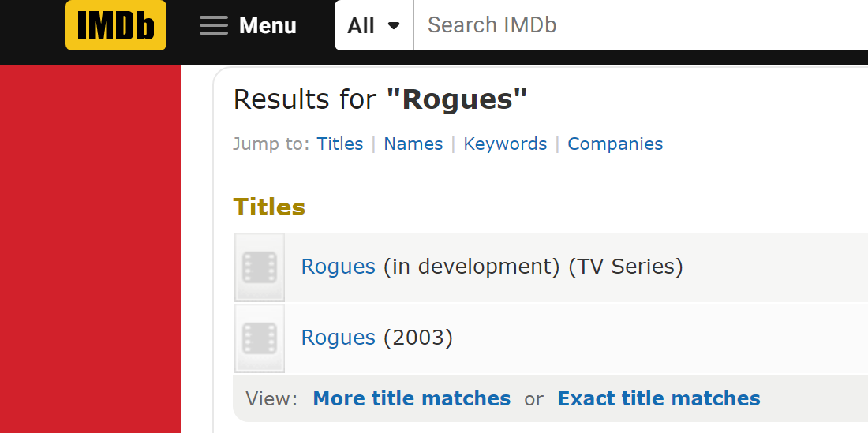The width and height of the screenshot is (868, 433).
Task: Click the Menu label in the header
Action: [268, 25]
